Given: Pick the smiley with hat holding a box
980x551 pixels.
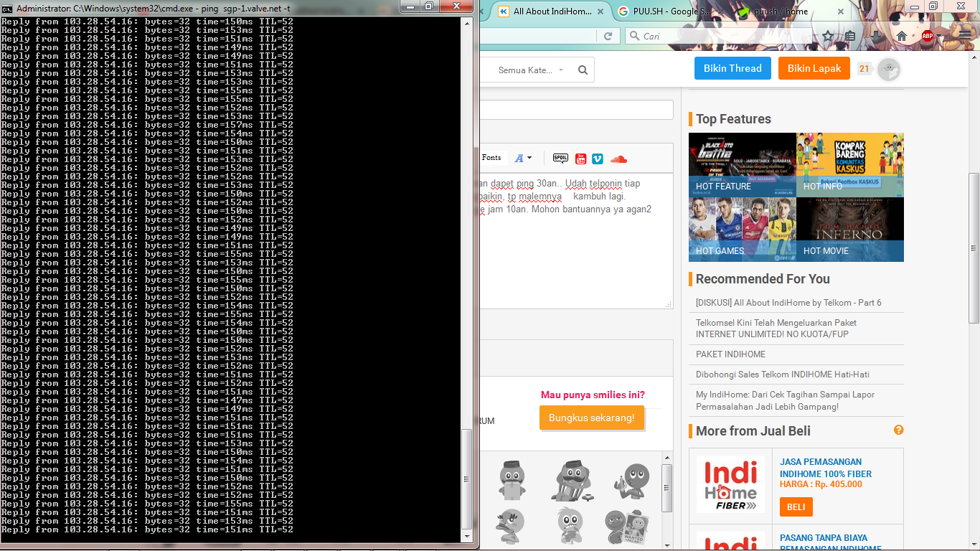Looking at the screenshot, I should tap(512, 480).
